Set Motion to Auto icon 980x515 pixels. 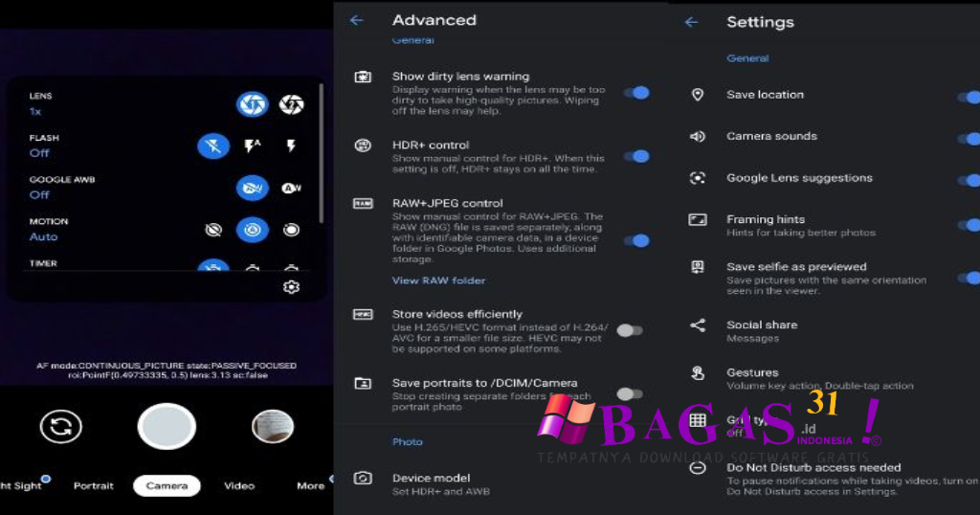click(253, 230)
